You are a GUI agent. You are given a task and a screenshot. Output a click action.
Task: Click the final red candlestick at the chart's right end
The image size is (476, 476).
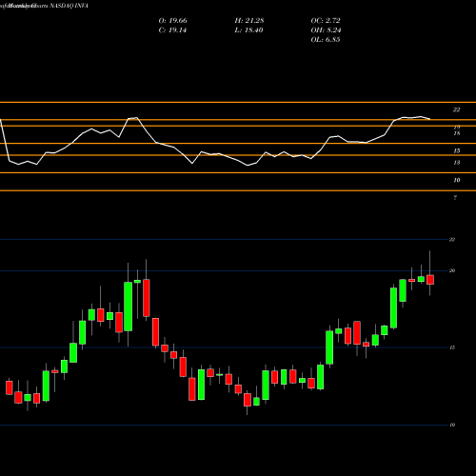tap(430, 280)
